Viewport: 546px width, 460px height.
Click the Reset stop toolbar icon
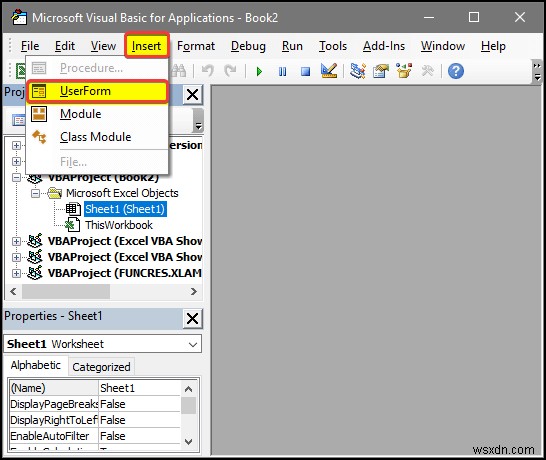click(x=305, y=72)
